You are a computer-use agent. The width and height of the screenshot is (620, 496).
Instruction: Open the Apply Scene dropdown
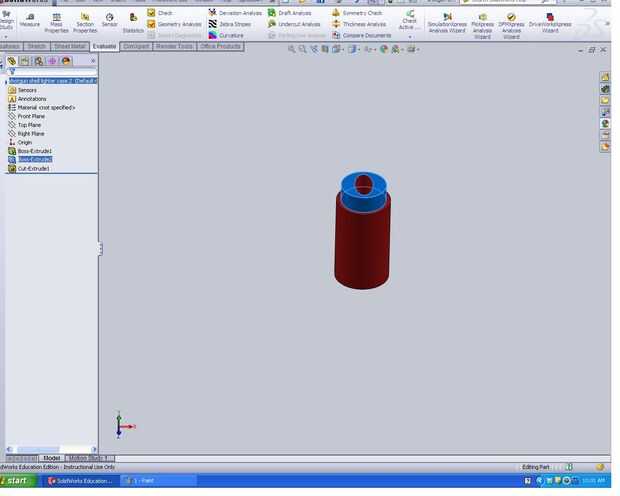[x=397, y=49]
